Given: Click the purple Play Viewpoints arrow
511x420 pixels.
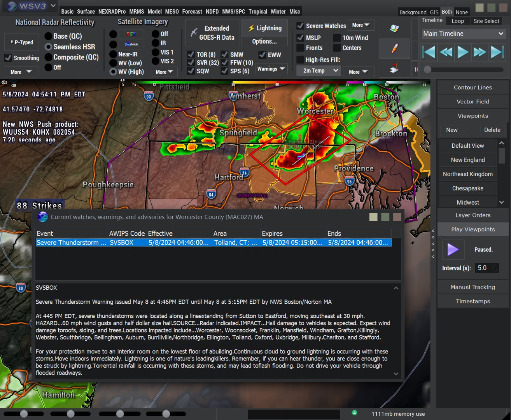Looking at the screenshot, I should 453,249.
